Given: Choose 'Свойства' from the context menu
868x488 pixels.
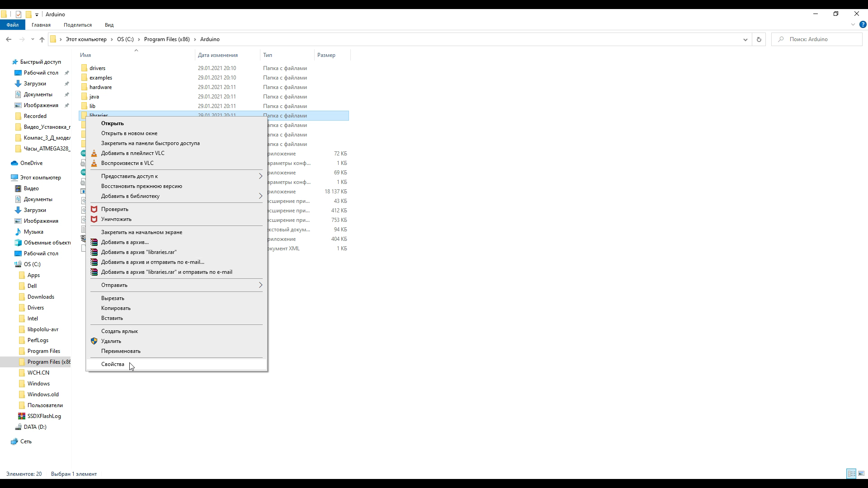Looking at the screenshot, I should pos(113,364).
